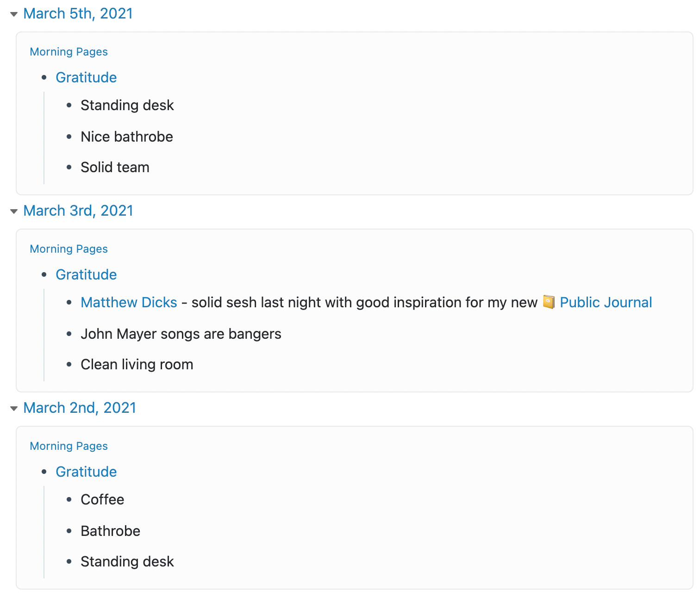The width and height of the screenshot is (700, 597).
Task: Open Gratitude link in March 3rd block
Action: [86, 274]
